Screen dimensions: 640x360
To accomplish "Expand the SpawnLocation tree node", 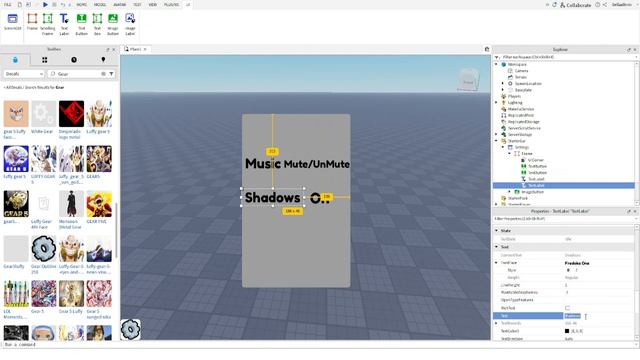I will [x=503, y=84].
